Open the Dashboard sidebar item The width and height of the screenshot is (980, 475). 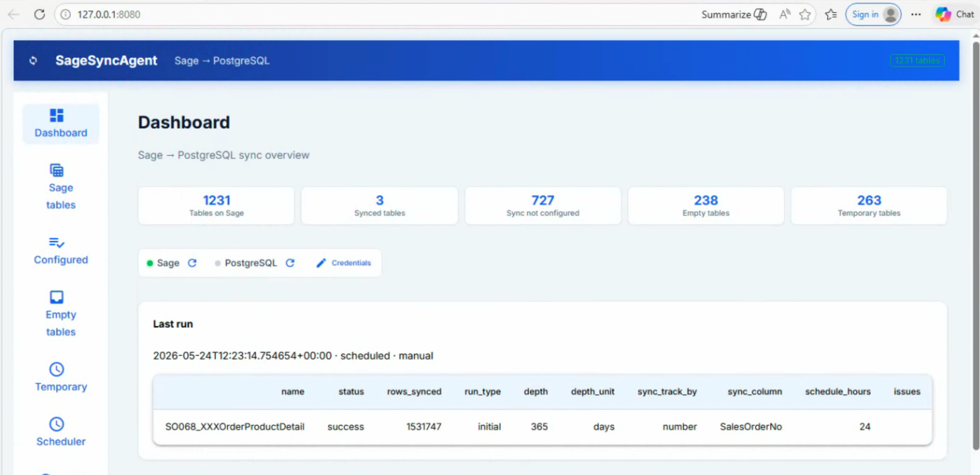pos(61,124)
